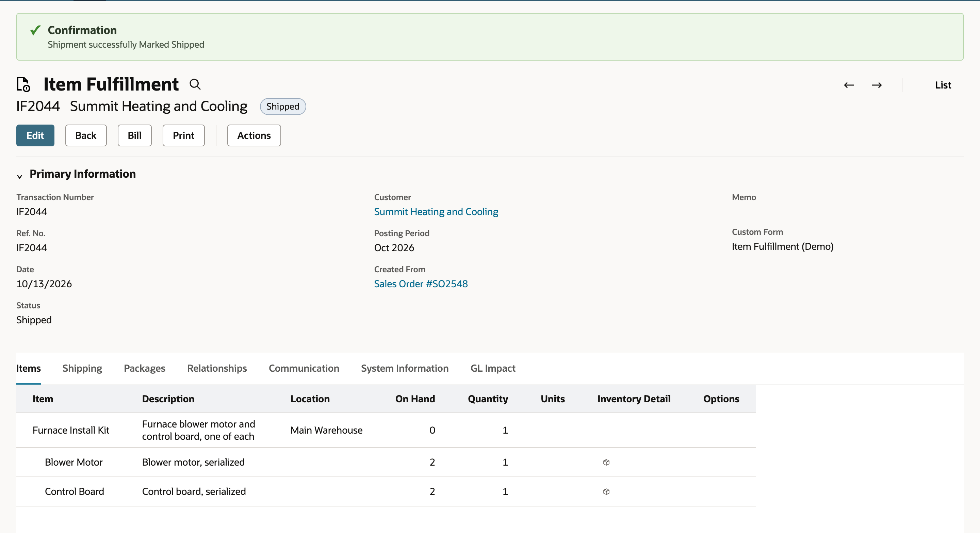Click the Item Fulfillment document icon
This screenshot has height=533, width=980.
click(23, 84)
